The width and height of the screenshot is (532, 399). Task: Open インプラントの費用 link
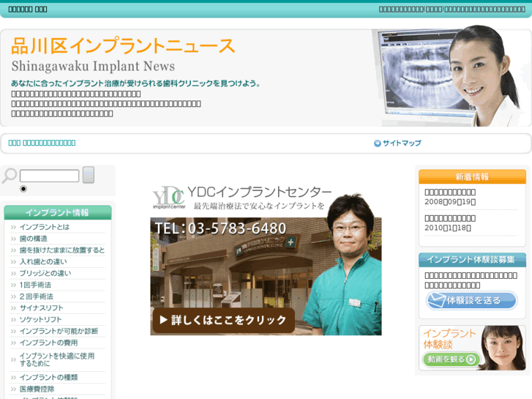pos(48,343)
